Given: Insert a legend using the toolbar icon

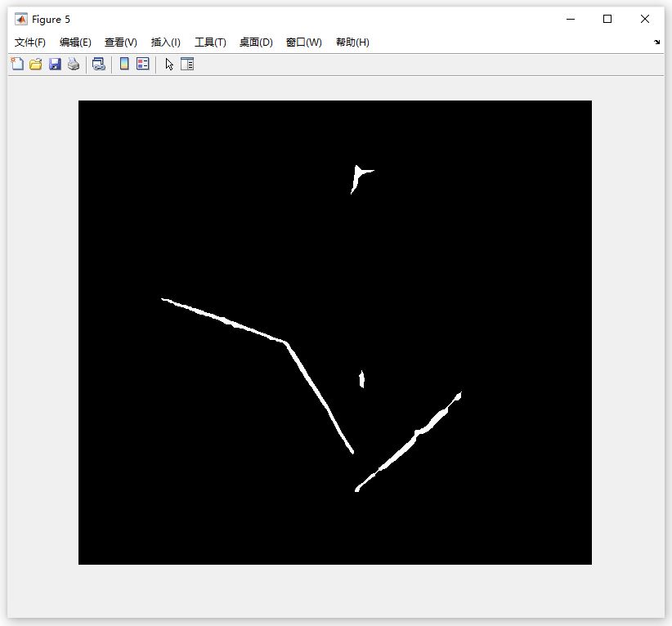Looking at the screenshot, I should (x=143, y=64).
